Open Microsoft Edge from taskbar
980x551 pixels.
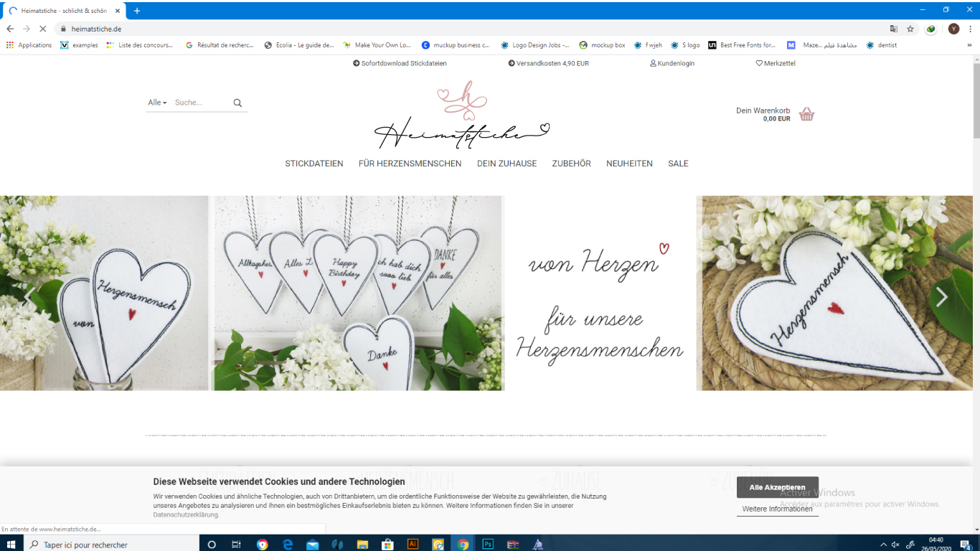tap(287, 545)
